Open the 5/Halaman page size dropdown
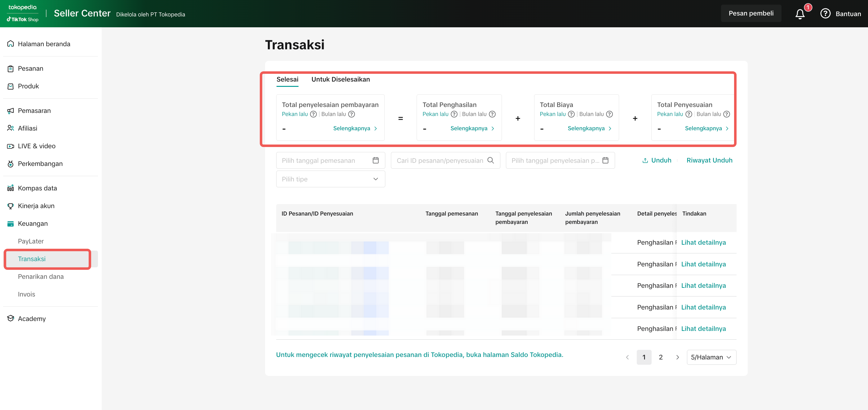 click(x=711, y=357)
